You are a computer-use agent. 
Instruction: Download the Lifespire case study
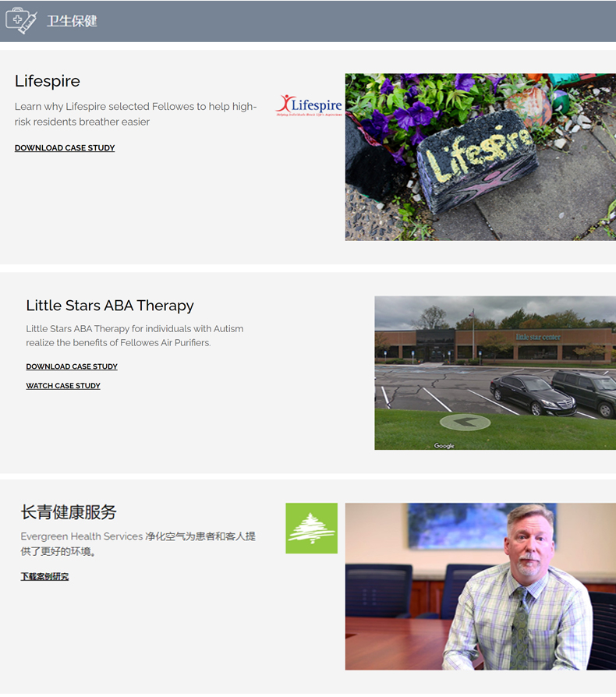tap(65, 148)
